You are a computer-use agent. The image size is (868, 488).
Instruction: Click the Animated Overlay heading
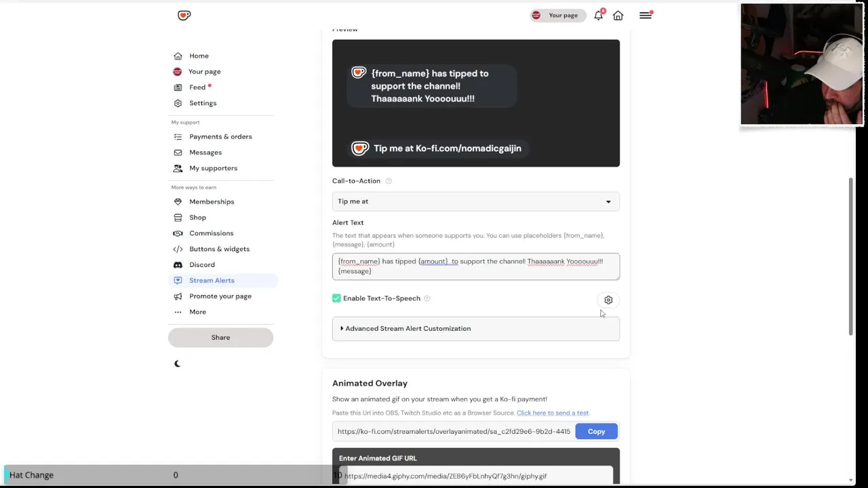point(370,383)
